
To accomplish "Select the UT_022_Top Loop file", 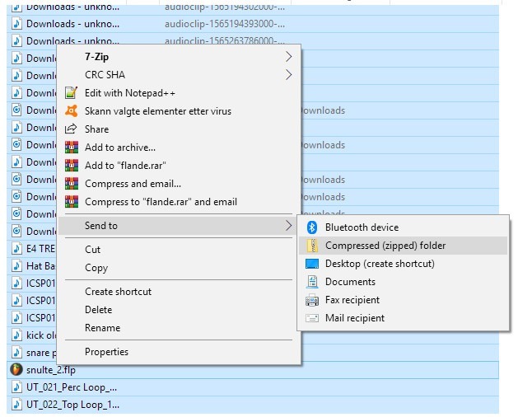I will coord(72,405).
